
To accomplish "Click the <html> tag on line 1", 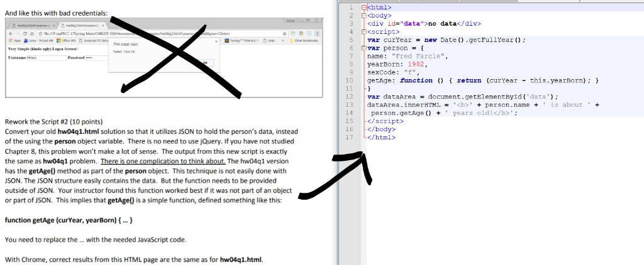I will (x=379, y=8).
